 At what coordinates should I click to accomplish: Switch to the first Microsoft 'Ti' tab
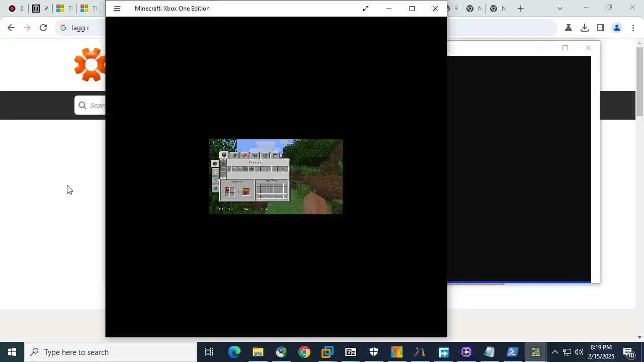pos(64,9)
